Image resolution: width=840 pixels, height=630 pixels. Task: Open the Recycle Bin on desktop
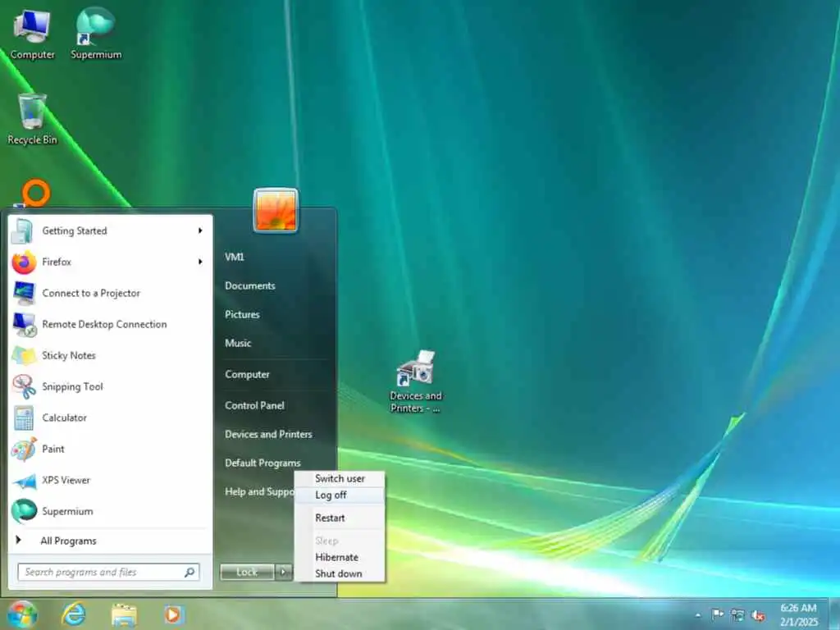click(x=32, y=119)
